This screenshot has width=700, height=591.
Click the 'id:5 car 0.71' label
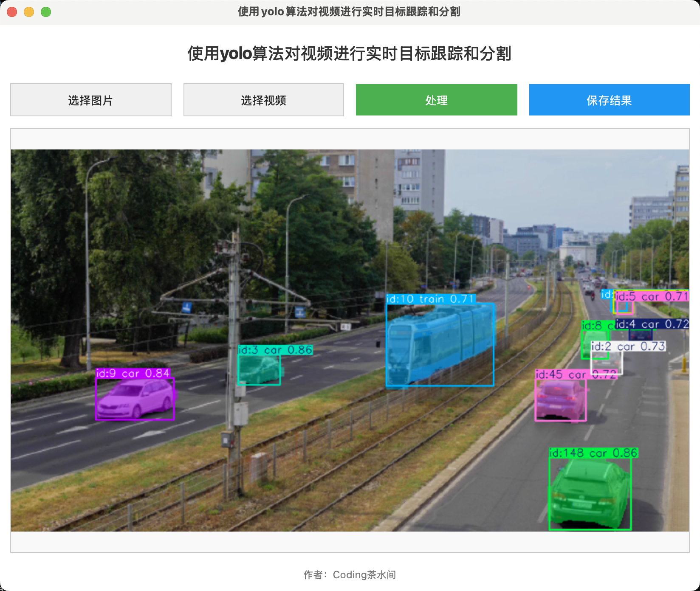(x=652, y=296)
